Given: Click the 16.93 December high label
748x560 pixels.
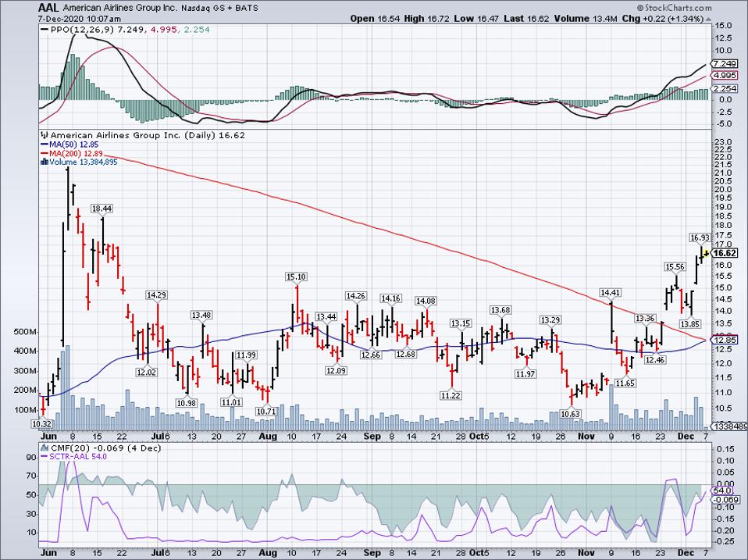Looking at the screenshot, I should [700, 237].
